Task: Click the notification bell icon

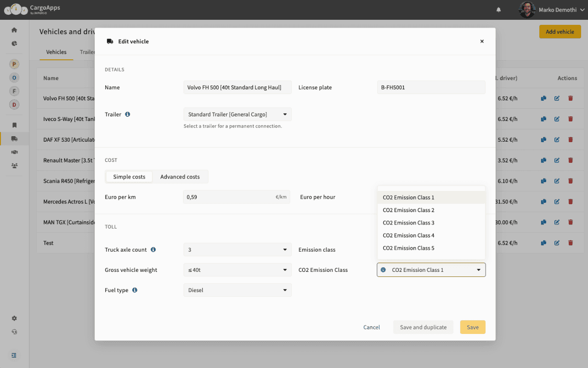Action: (498, 10)
